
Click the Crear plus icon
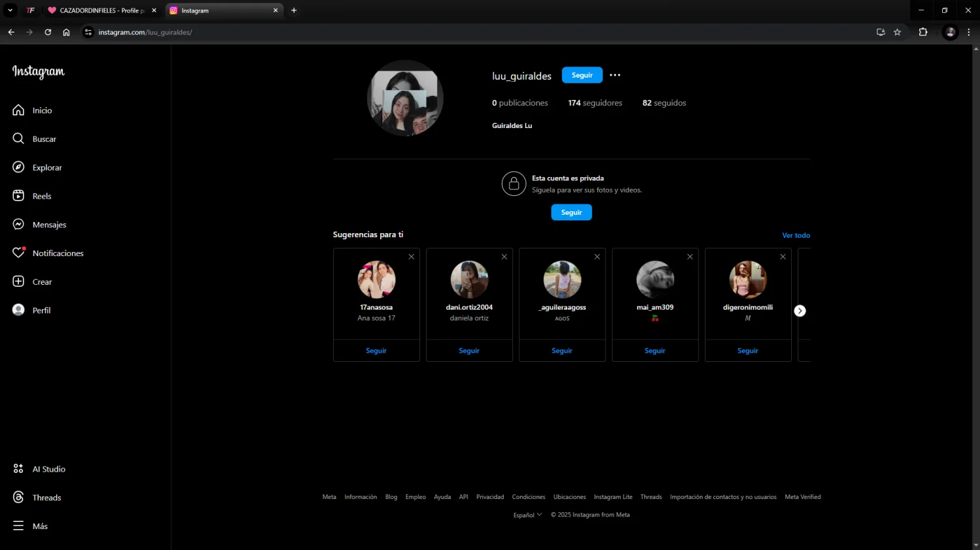point(18,282)
